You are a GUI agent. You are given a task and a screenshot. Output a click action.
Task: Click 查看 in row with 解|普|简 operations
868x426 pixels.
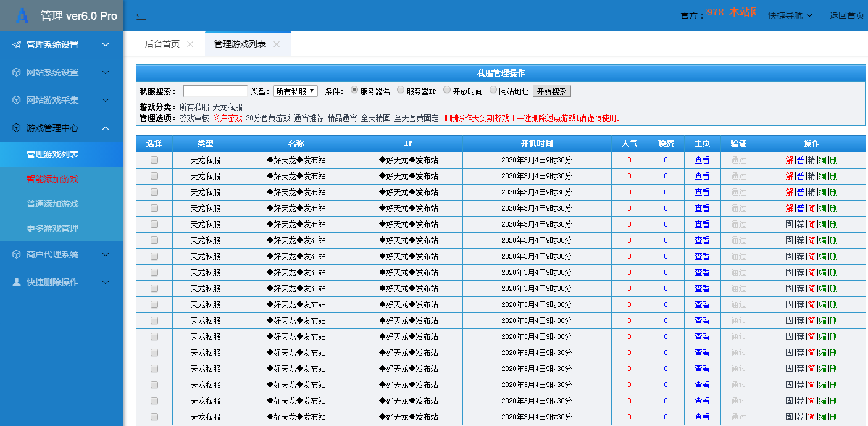(x=702, y=208)
